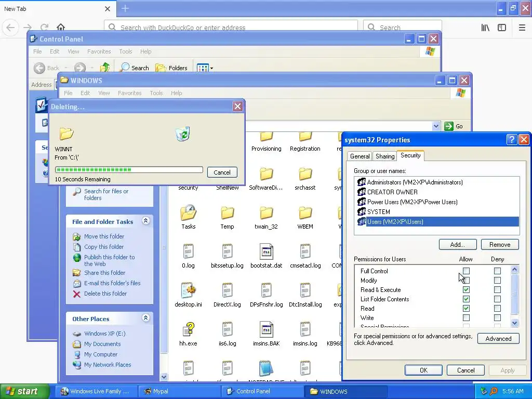Open WINDOWS address bar dropdown
This screenshot has height=399, width=532.
click(436, 126)
